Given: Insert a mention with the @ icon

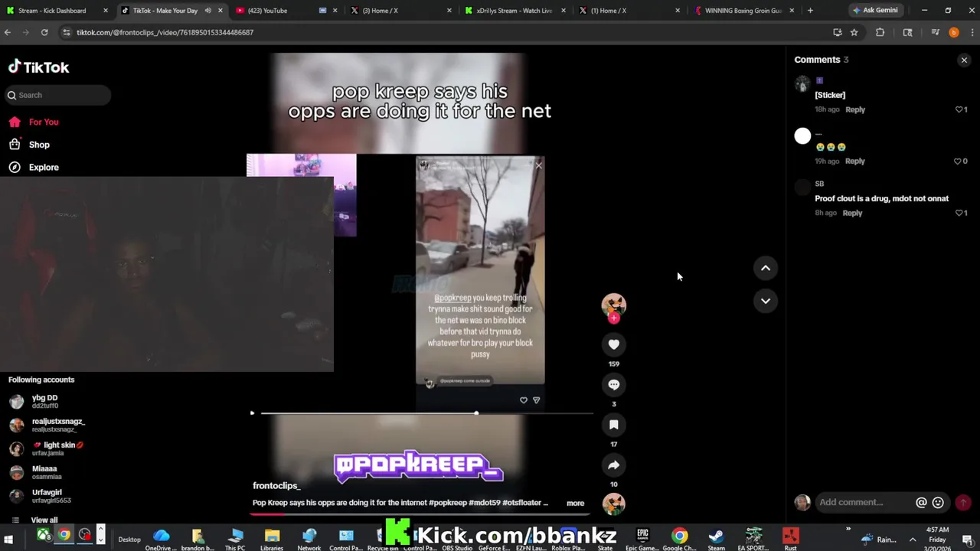Looking at the screenshot, I should (x=921, y=503).
